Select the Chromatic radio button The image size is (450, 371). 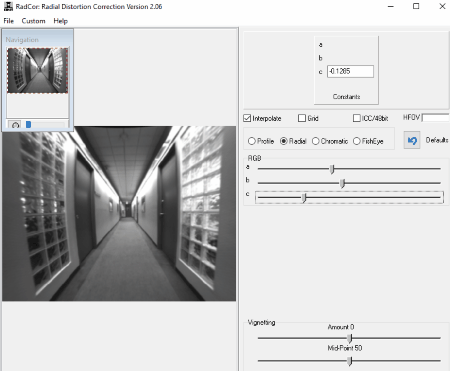pyautogui.click(x=315, y=141)
